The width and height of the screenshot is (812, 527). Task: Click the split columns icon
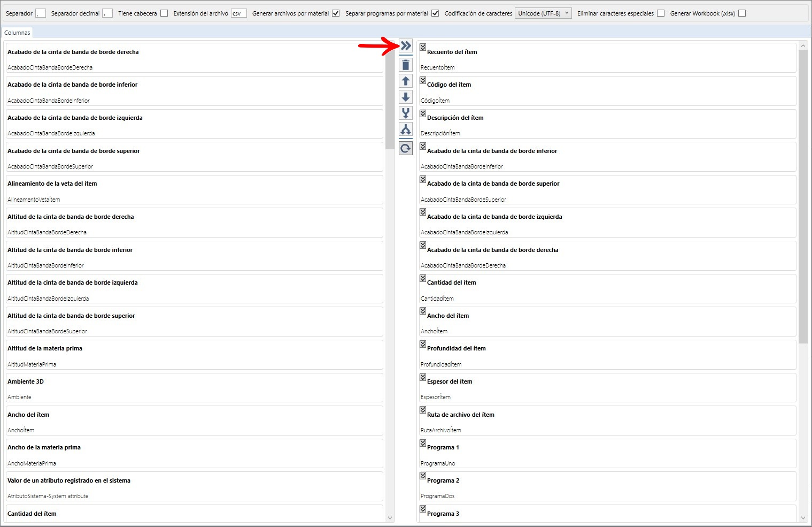(x=406, y=129)
